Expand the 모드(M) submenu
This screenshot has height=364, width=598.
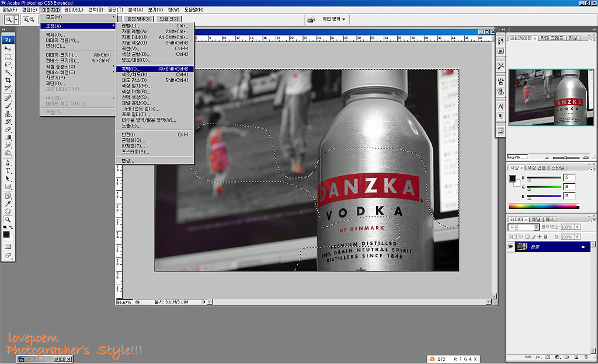coord(78,17)
